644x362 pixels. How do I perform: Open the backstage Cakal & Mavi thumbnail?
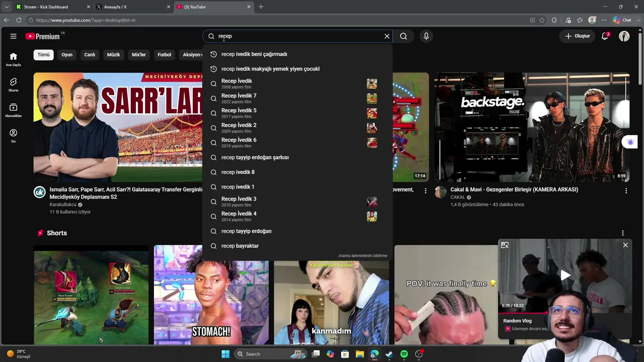pos(532,127)
